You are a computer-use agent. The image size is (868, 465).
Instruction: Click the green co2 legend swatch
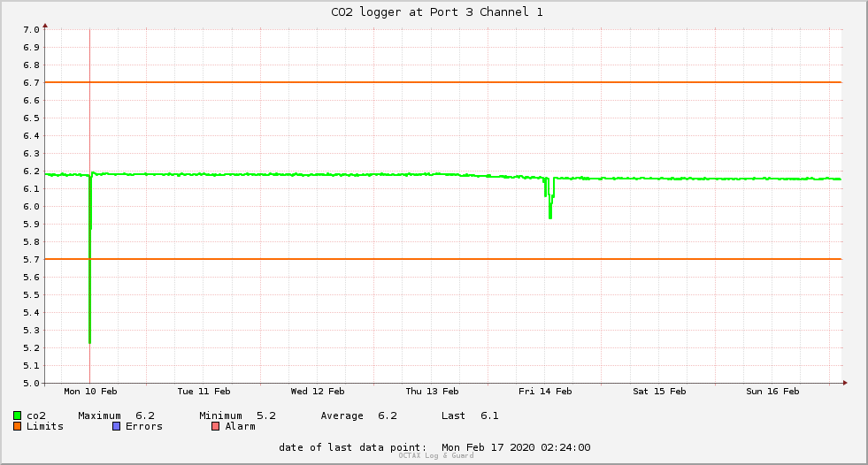(x=17, y=415)
